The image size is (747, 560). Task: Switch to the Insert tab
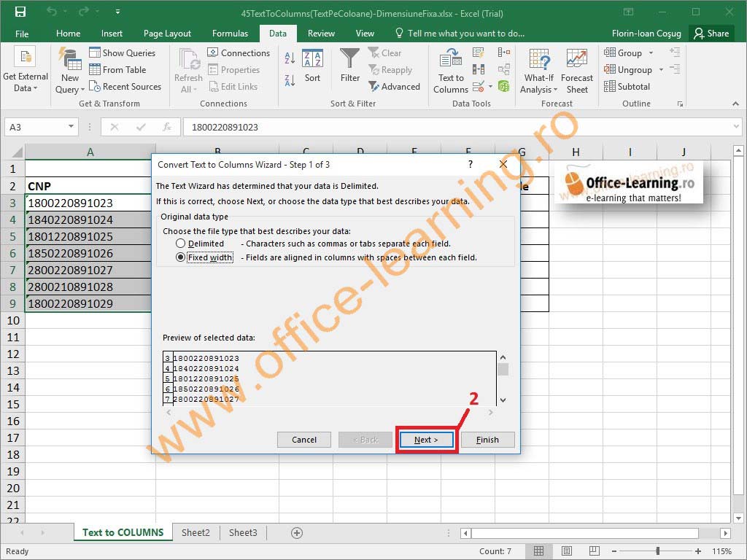[x=112, y=34]
